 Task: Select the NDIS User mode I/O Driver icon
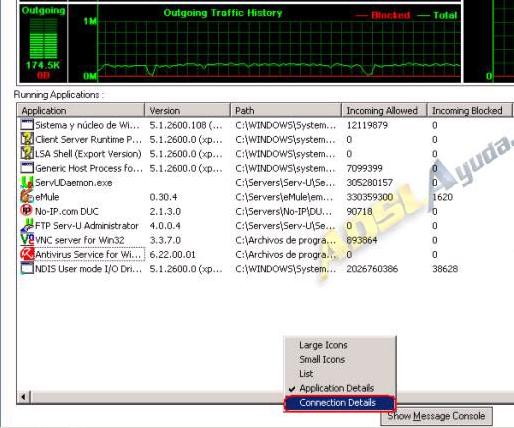tap(27, 268)
